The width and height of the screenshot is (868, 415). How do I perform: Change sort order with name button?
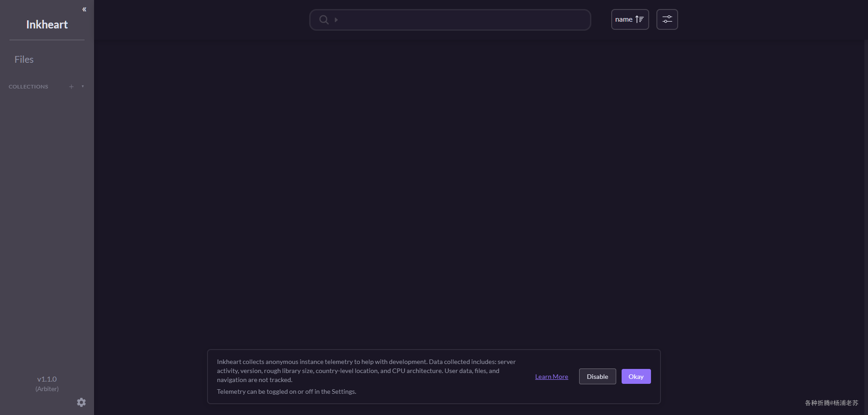click(630, 19)
